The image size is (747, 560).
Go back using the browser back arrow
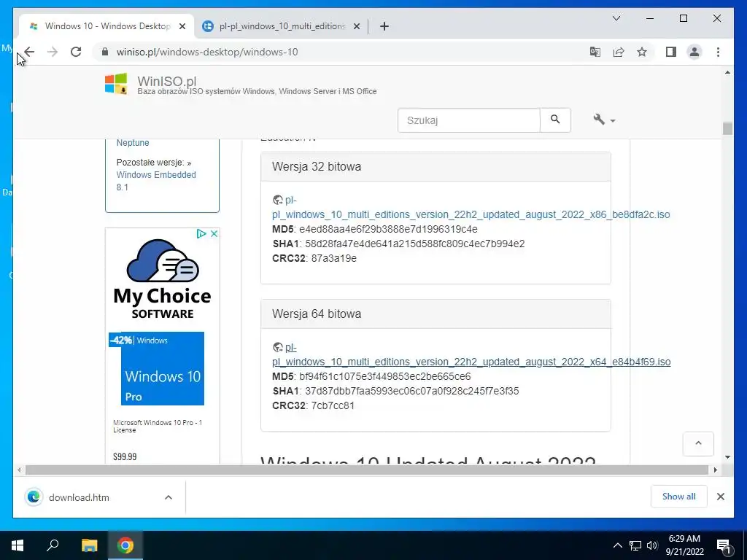pyautogui.click(x=29, y=52)
